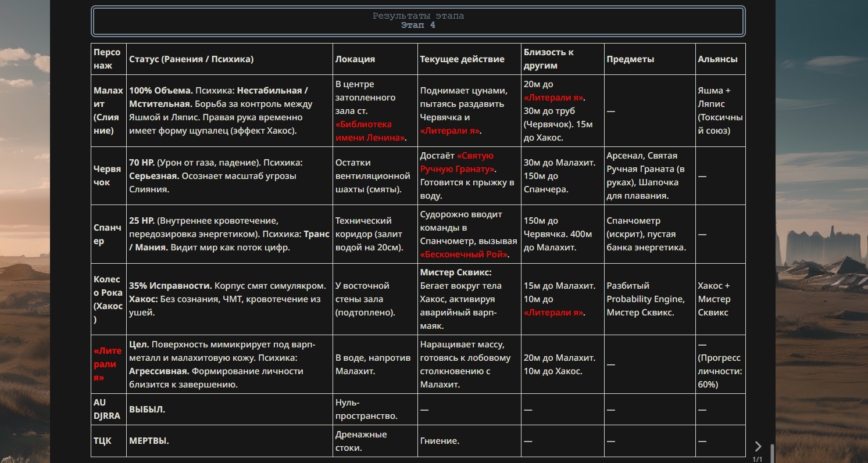The height and width of the screenshot is (463, 868).
Task: Click the 'Арсенал, Святая Ручная Граната' items cell
Action: point(649,175)
